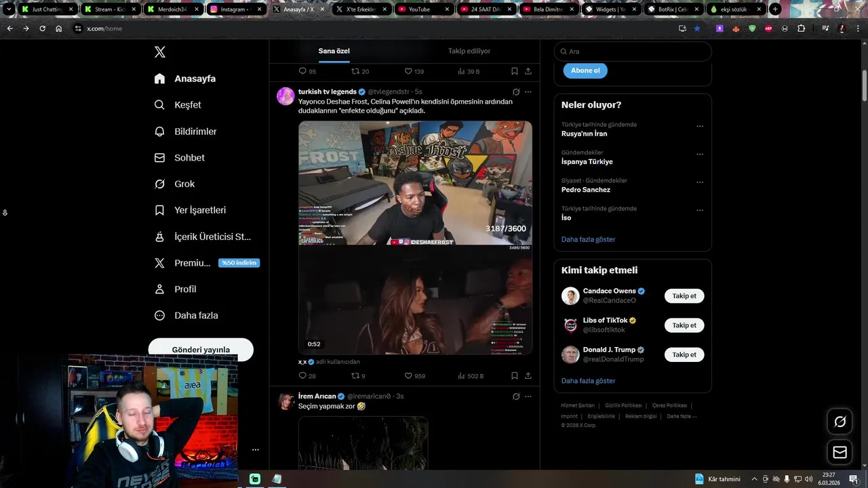
Task: Open İrem Arıcan's profile avatar
Action: [x=285, y=401]
